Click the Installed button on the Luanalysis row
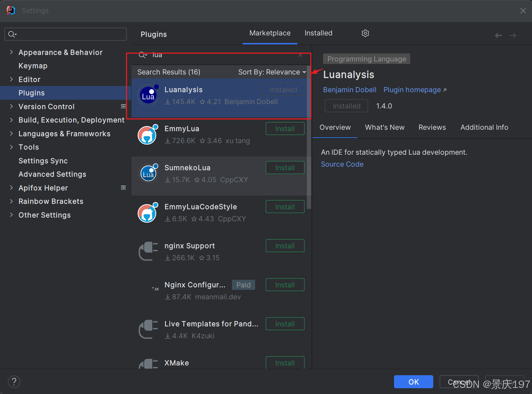 tap(283, 90)
